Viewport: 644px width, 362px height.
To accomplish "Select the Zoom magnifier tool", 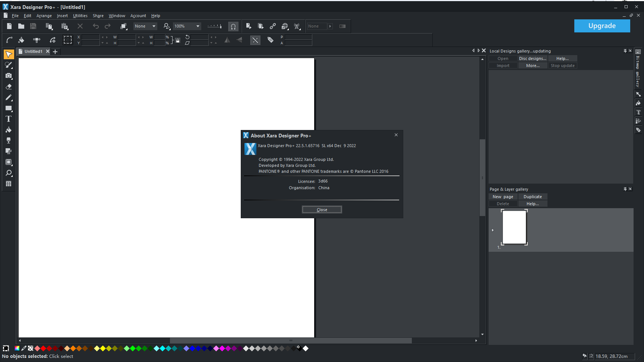I will (x=9, y=173).
